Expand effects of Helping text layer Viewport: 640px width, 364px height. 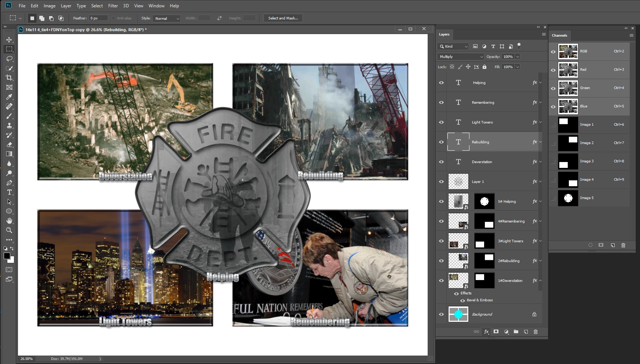[x=540, y=83]
